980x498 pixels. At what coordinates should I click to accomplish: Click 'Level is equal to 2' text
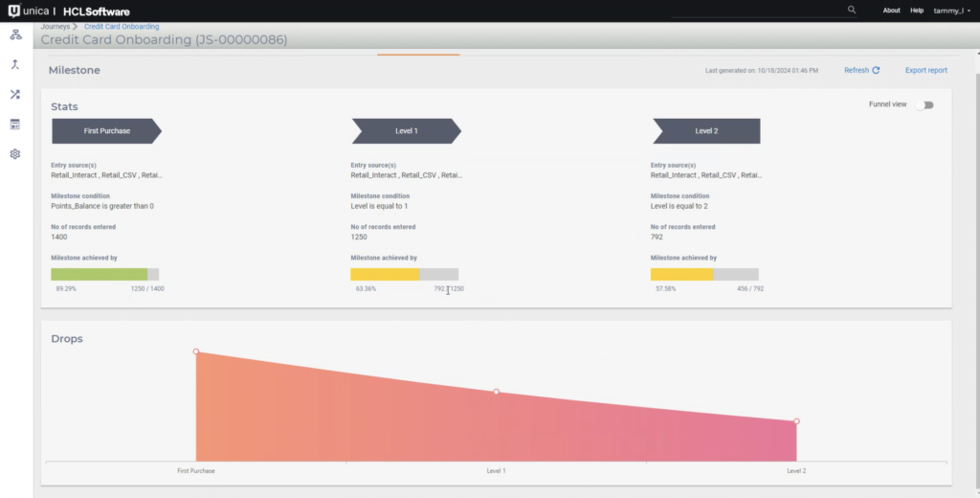[679, 206]
